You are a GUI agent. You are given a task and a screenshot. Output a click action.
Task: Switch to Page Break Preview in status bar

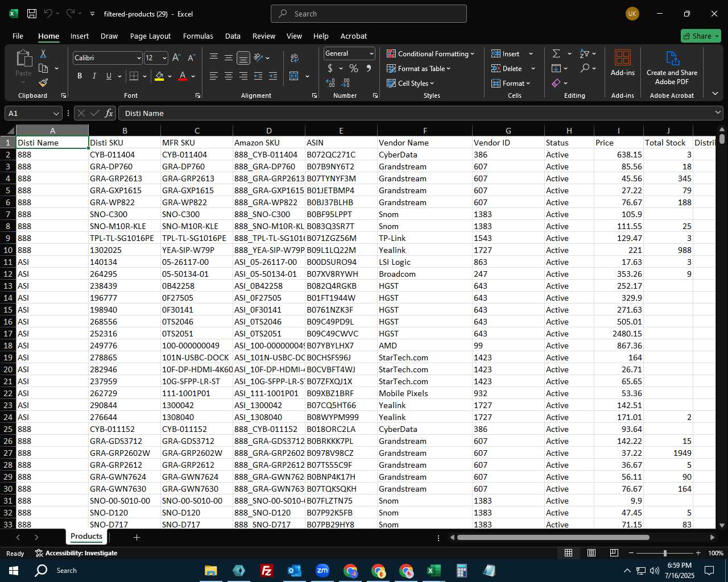tap(614, 553)
